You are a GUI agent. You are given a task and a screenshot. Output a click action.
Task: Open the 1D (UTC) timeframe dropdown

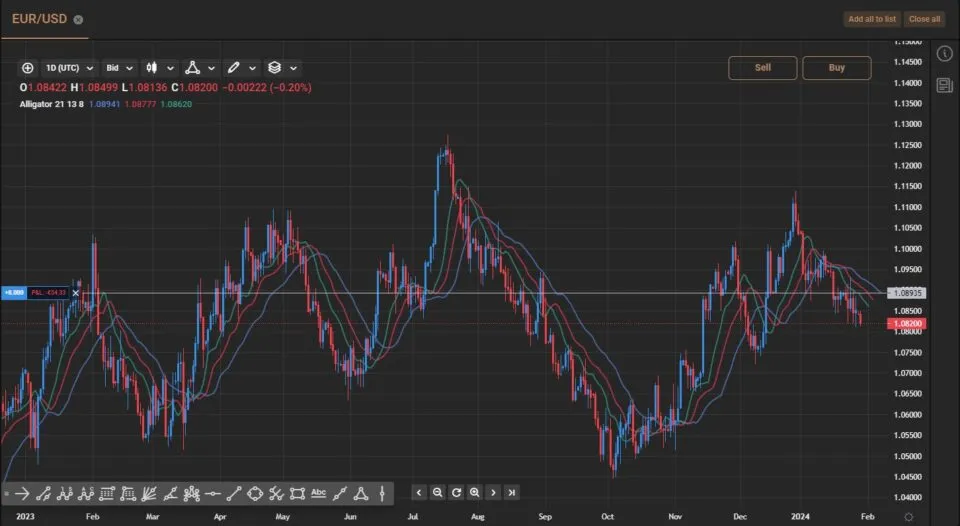point(69,68)
